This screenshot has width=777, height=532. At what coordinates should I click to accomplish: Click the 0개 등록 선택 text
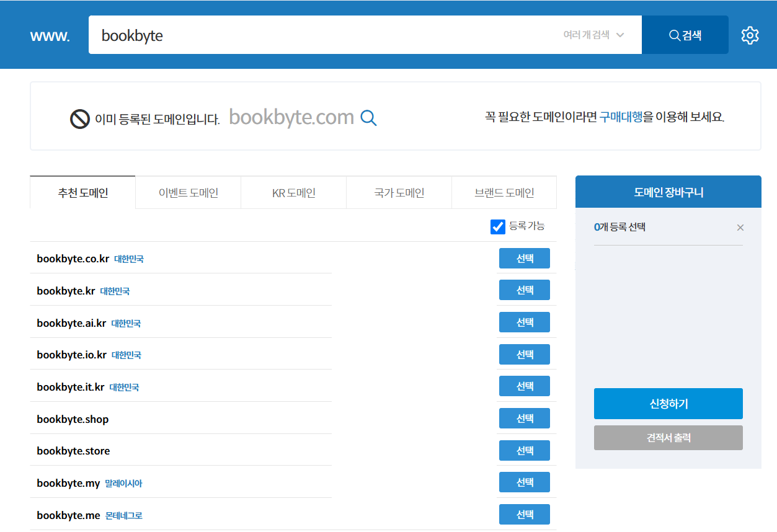(x=619, y=227)
